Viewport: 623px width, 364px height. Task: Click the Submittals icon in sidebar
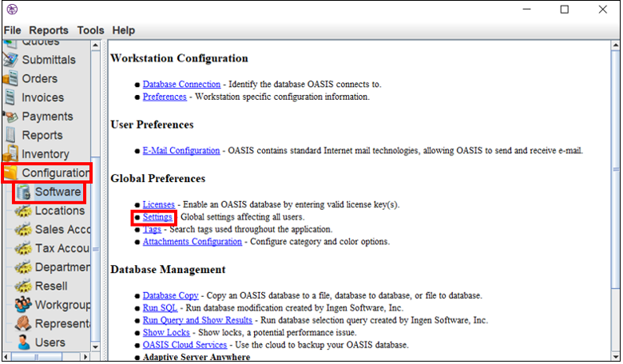(x=10, y=60)
